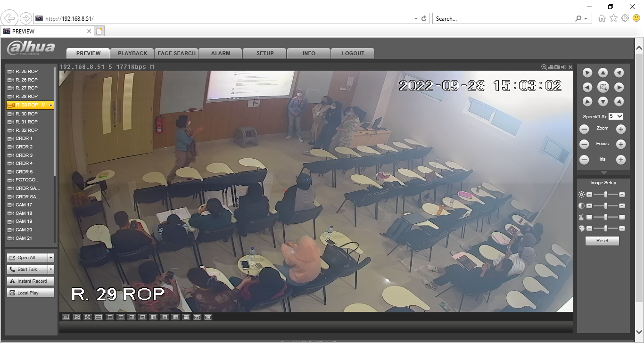
Task: Click the Instant Record button
Action: (31, 281)
